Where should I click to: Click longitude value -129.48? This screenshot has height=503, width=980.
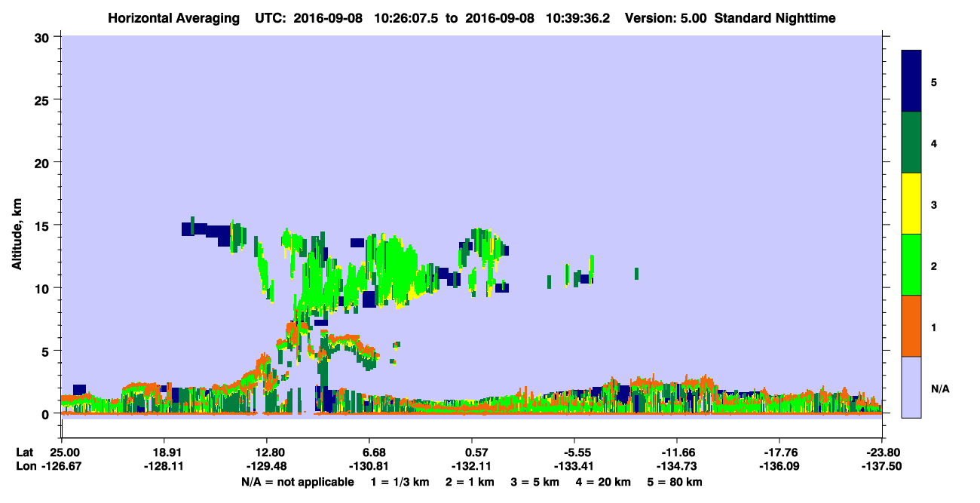(x=266, y=467)
